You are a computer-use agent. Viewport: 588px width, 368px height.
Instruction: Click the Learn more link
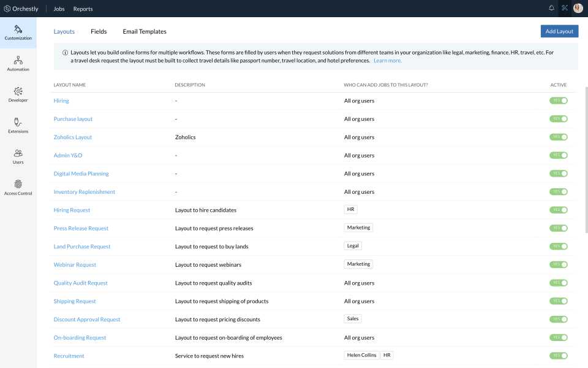click(388, 61)
